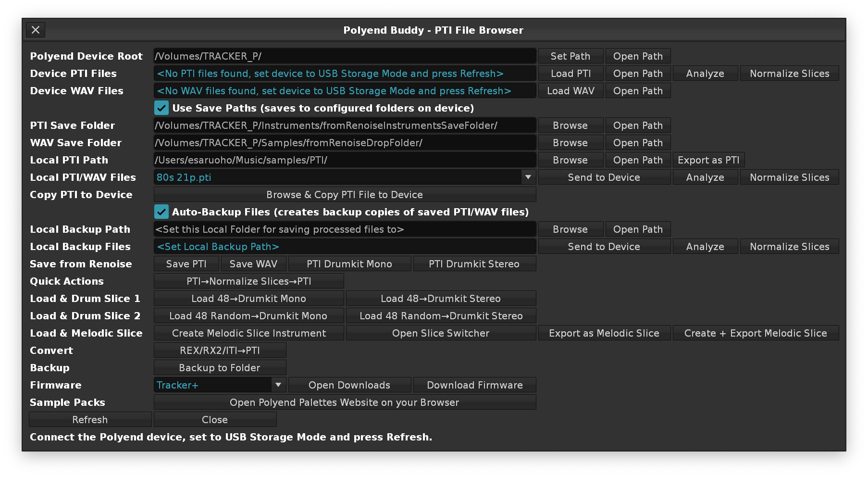Click the Load WAV button
The width and height of the screenshot is (868, 477).
[x=570, y=91]
